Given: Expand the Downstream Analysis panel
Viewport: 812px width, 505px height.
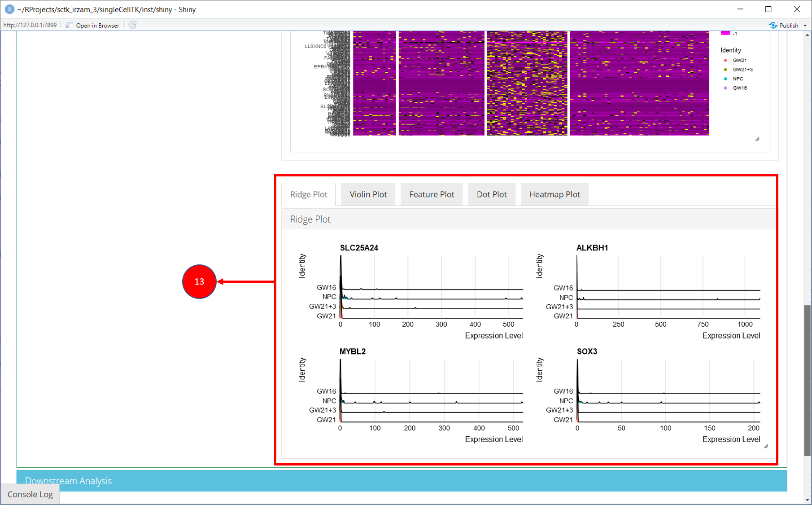Looking at the screenshot, I should (x=68, y=481).
